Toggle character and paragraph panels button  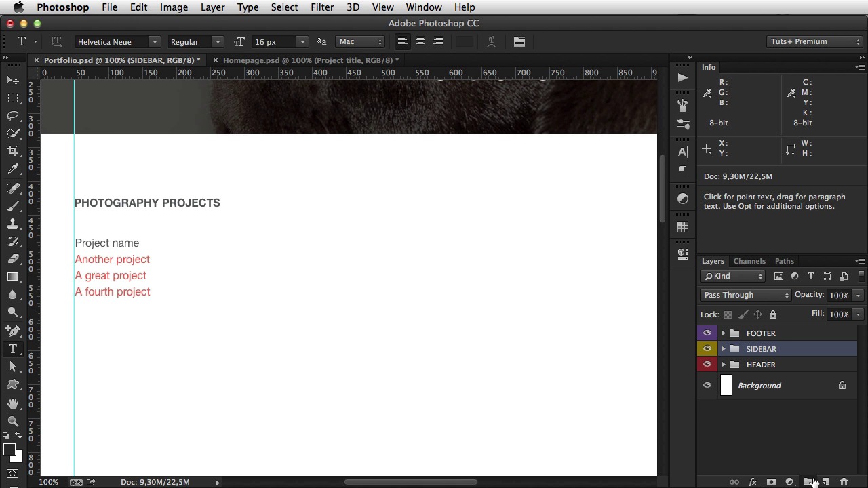(519, 42)
